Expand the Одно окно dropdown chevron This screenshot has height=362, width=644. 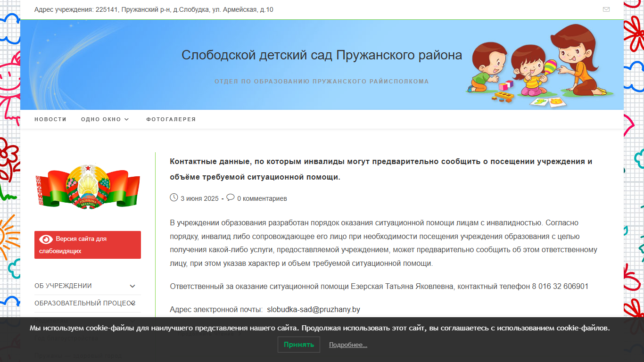coord(126,119)
